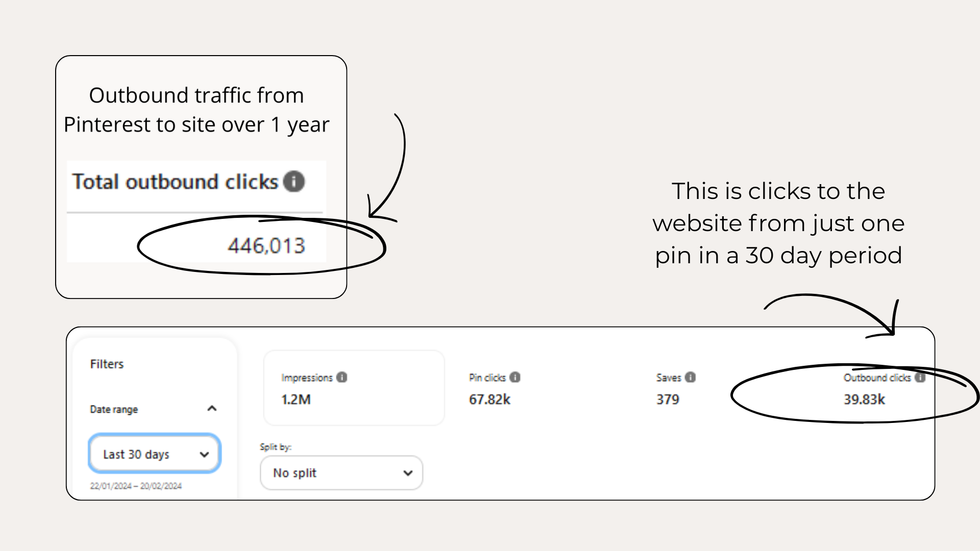Click the Pin clicks info icon
This screenshot has height=551, width=980.
[515, 378]
